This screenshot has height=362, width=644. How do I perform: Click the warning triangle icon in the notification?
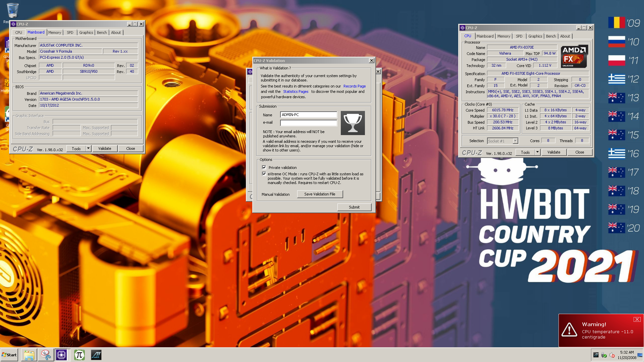tap(570, 329)
